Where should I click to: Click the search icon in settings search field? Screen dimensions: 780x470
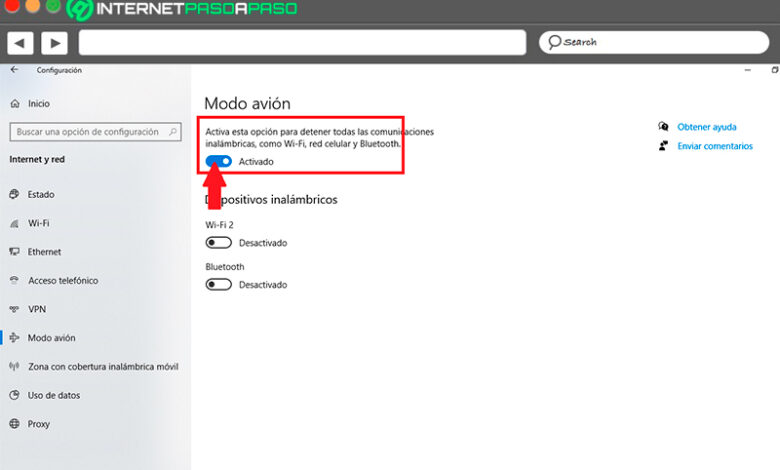point(173,132)
